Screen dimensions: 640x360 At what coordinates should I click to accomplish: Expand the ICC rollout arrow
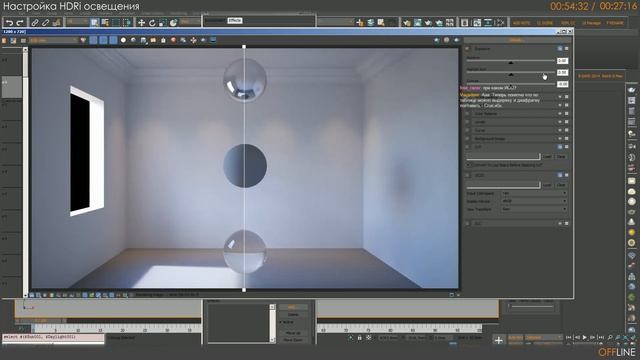[x=560, y=223]
